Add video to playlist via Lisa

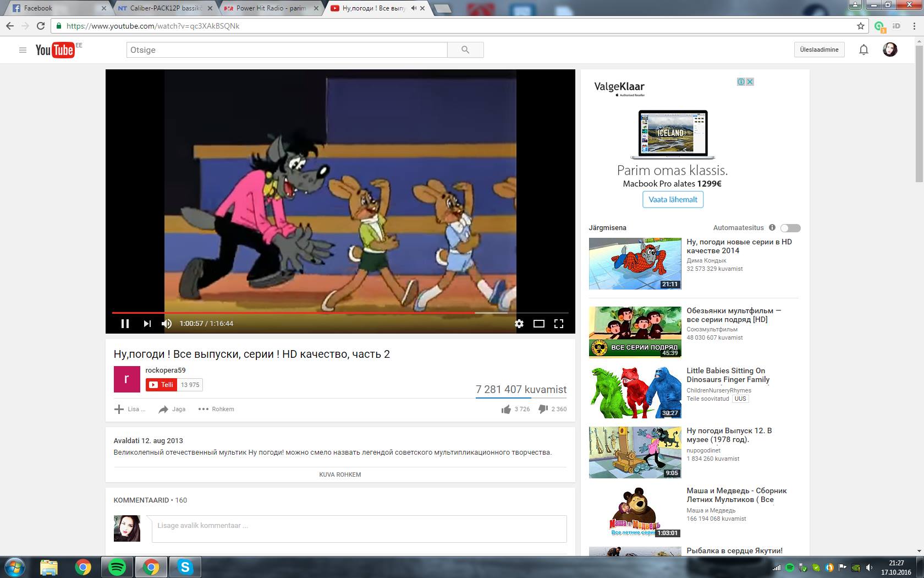point(130,409)
